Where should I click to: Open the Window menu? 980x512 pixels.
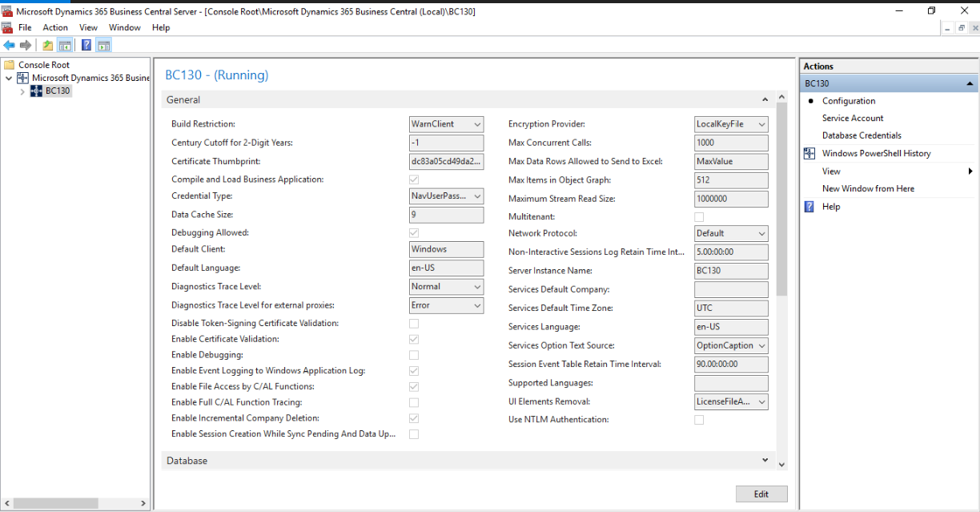124,27
